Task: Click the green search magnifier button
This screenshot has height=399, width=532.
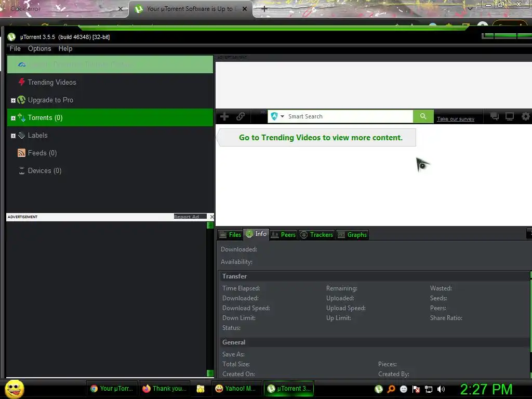Action: coord(423,116)
